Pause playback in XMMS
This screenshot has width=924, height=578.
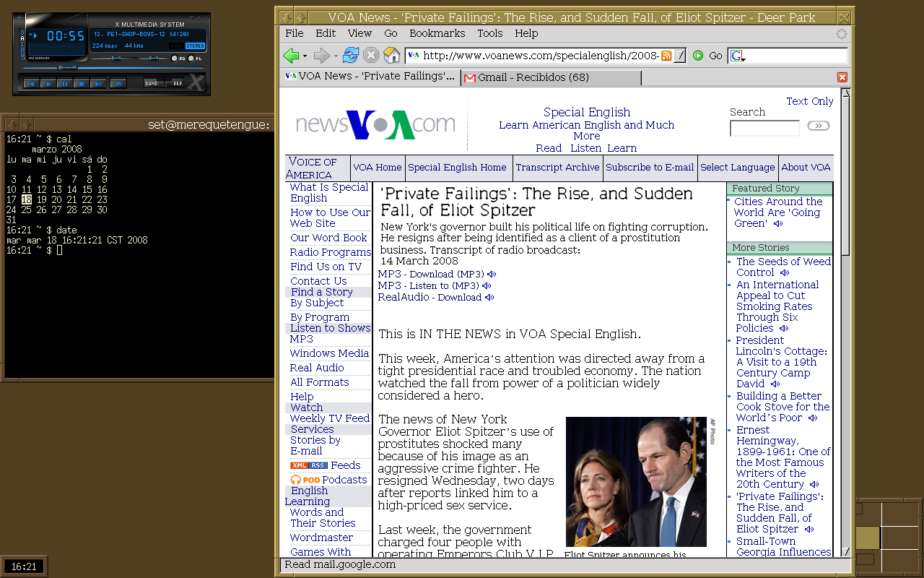click(x=64, y=84)
